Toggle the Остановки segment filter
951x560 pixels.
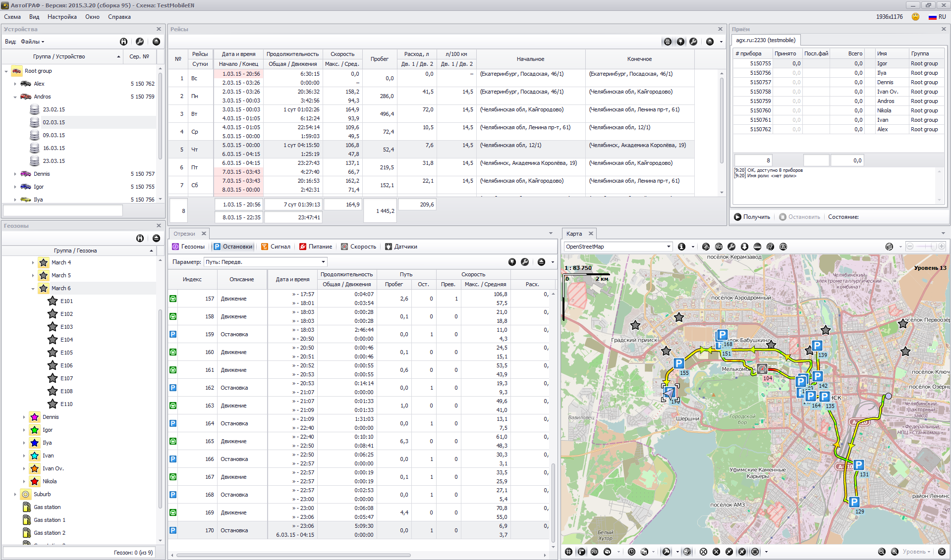coord(233,247)
